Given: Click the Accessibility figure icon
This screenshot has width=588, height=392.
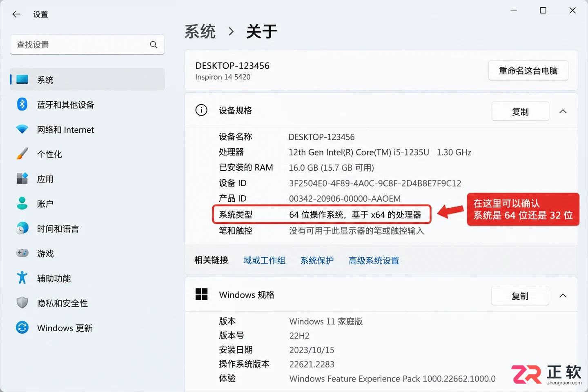Looking at the screenshot, I should 22,278.
